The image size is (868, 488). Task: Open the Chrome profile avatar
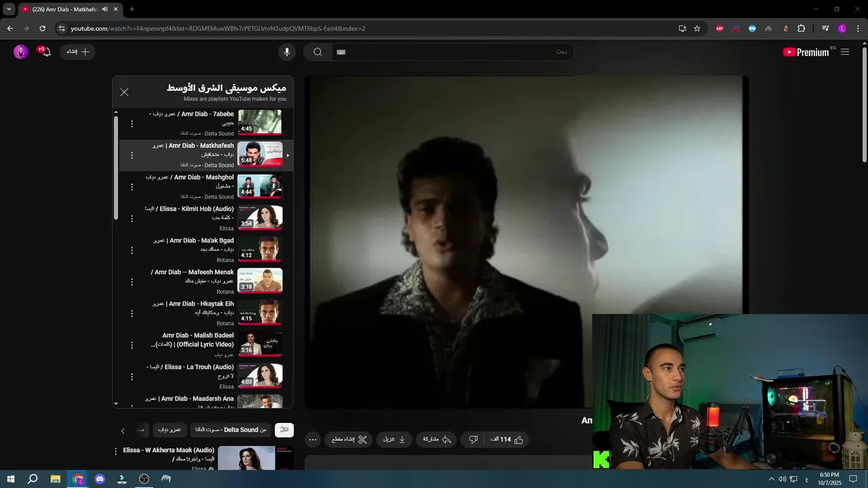coord(842,28)
